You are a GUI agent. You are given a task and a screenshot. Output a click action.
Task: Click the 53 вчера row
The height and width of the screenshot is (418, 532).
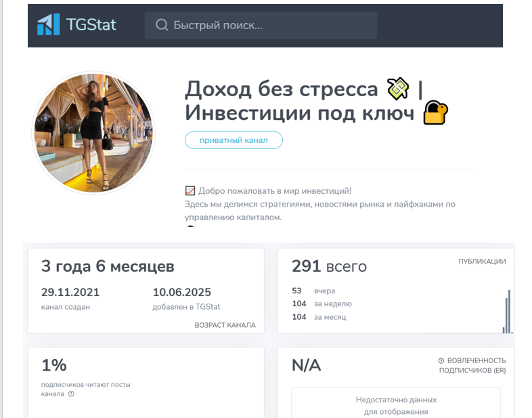[x=313, y=291]
